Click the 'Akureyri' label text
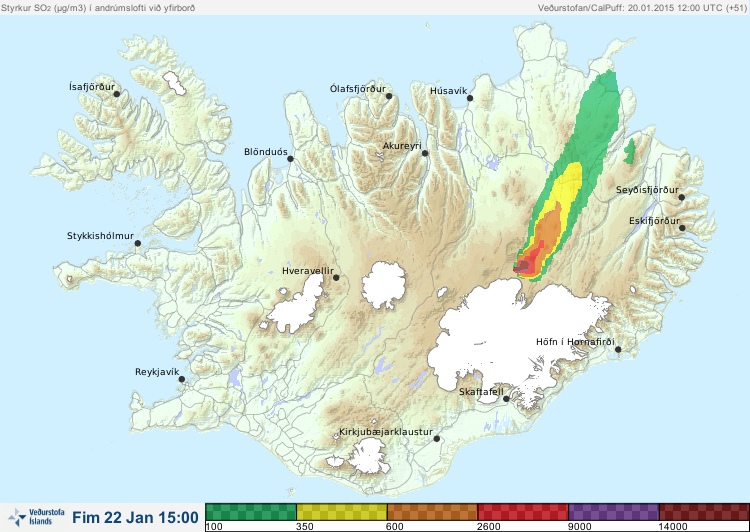The width and height of the screenshot is (750, 532). 402,146
